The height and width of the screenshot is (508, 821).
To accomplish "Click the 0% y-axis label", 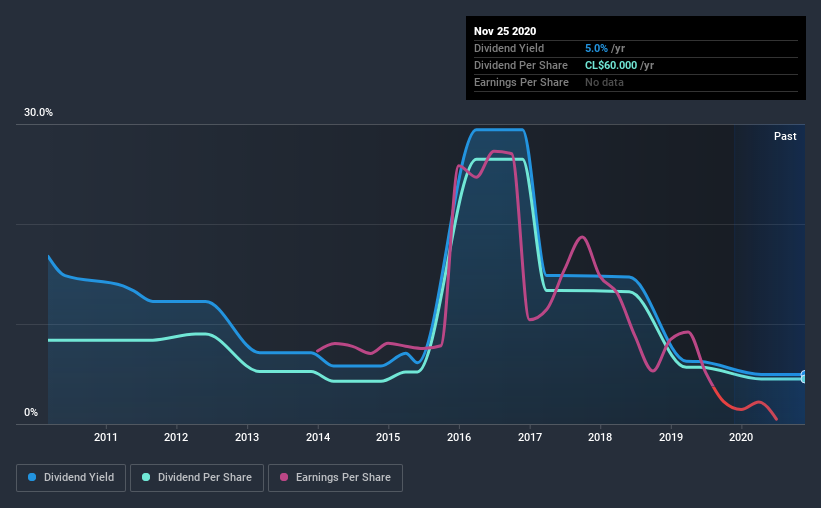I will 31,412.
